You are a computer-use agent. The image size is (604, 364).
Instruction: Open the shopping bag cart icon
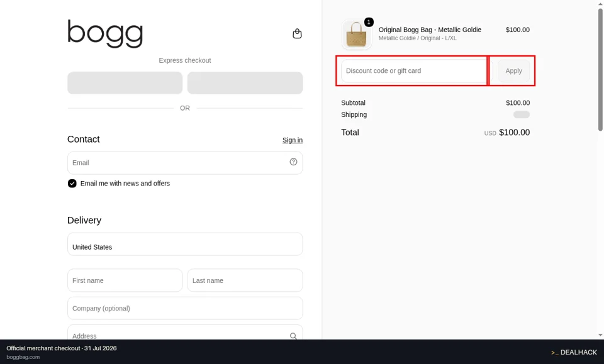(297, 34)
